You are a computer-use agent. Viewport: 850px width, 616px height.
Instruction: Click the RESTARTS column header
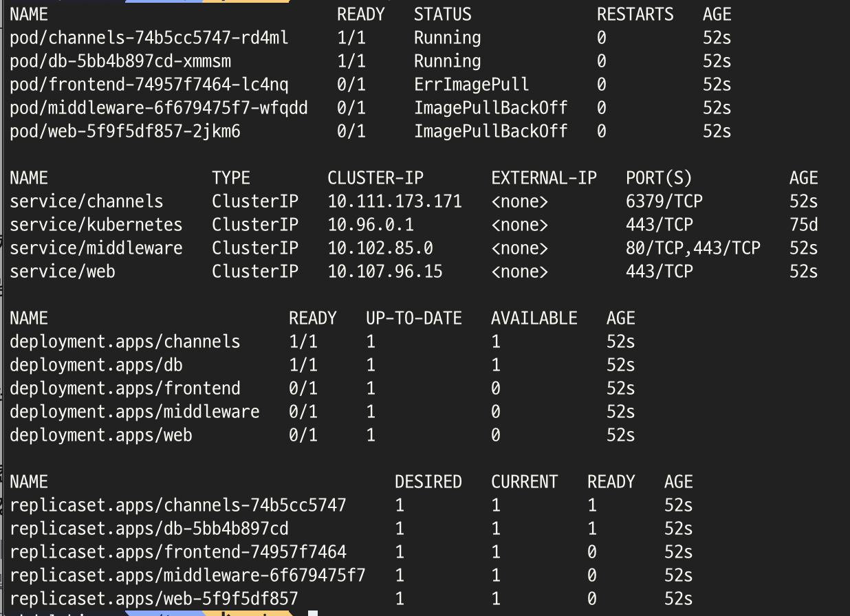point(635,14)
